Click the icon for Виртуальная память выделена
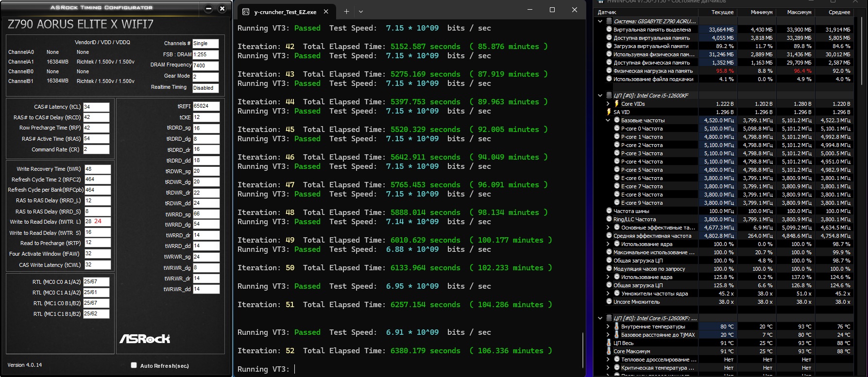Screen dimensions: 868x377 tap(609, 30)
